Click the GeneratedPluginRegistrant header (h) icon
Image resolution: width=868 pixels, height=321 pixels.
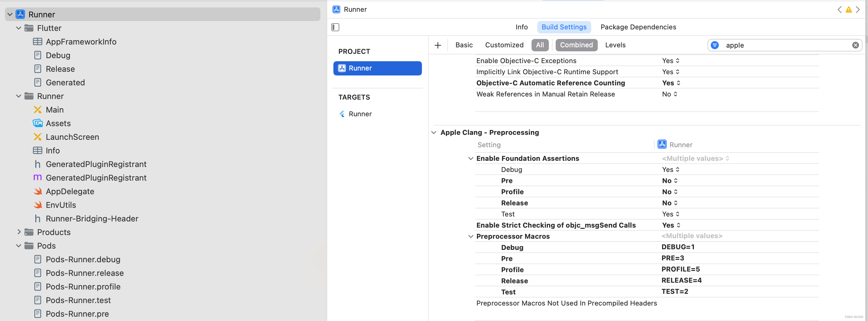tap(37, 164)
